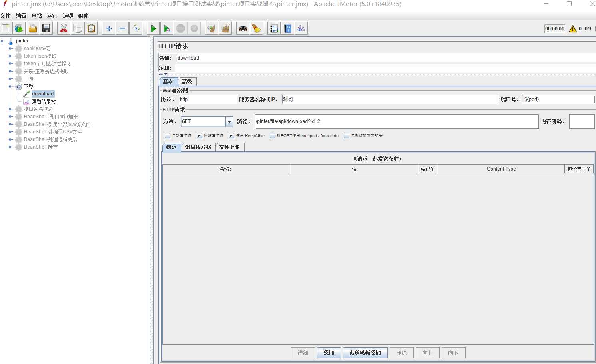This screenshot has width=596, height=364.
Task: Click the 从剪贴板添加 button
Action: pos(365,353)
